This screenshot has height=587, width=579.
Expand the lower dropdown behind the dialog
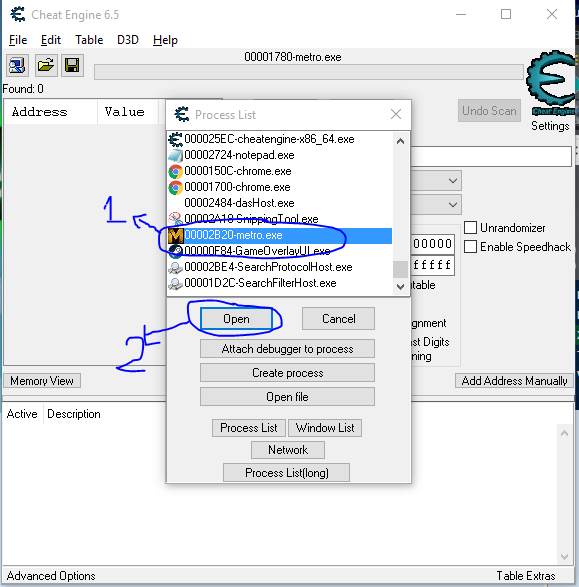(453, 204)
